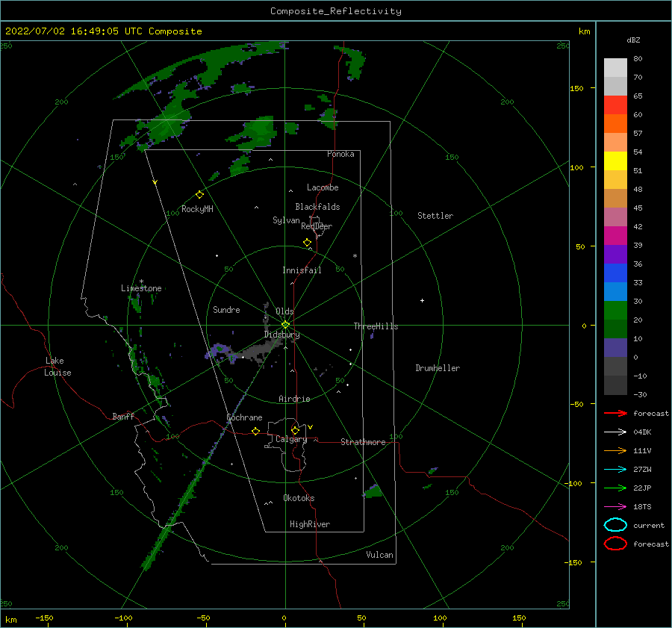
Task: Click the HighRiver town label
Action: point(310,524)
